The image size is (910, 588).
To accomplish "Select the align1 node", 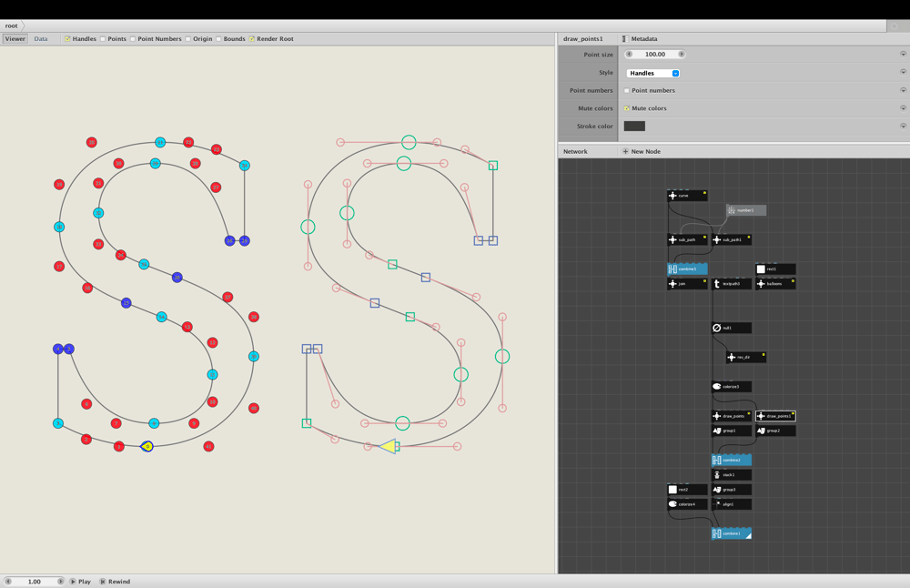I will tap(732, 504).
